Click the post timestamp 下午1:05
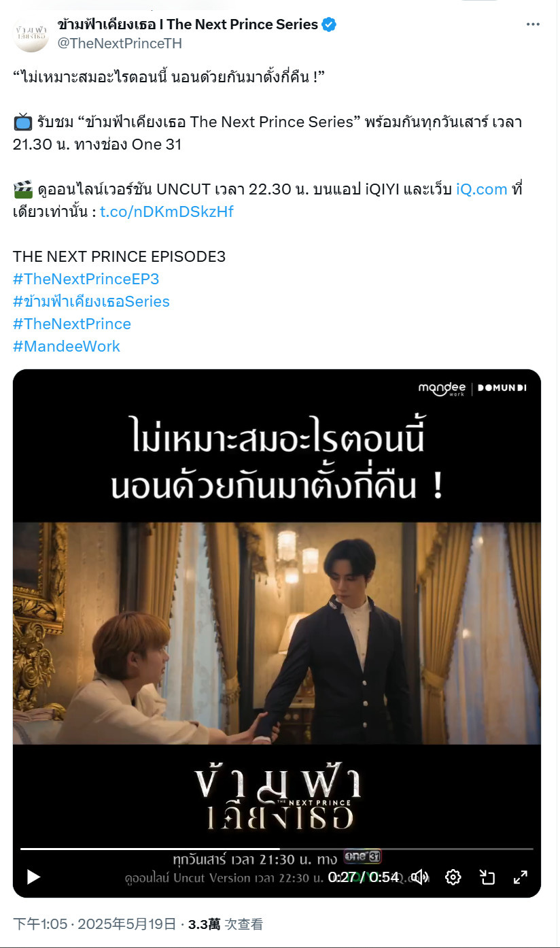Screen dimensions: 560x948 tap(40, 924)
